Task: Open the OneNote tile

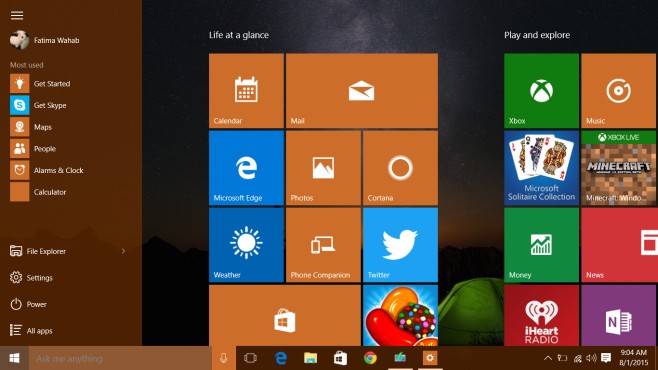Action: [x=619, y=315]
